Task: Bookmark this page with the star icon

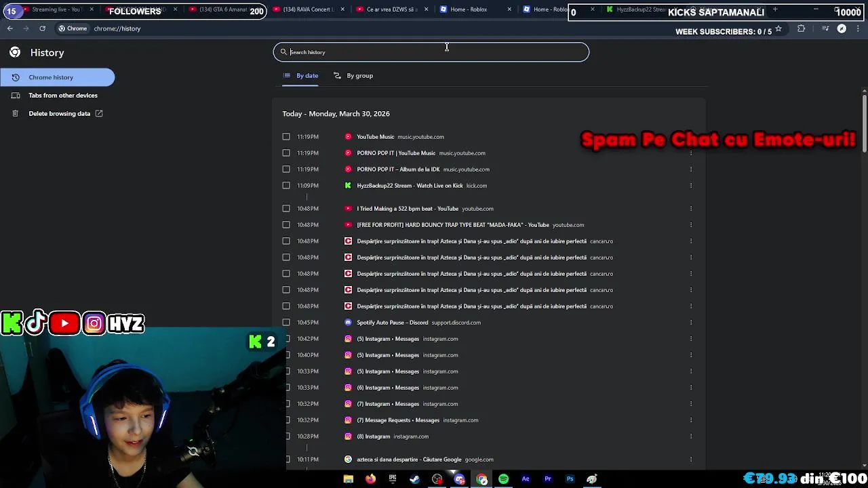Action: pos(778,28)
